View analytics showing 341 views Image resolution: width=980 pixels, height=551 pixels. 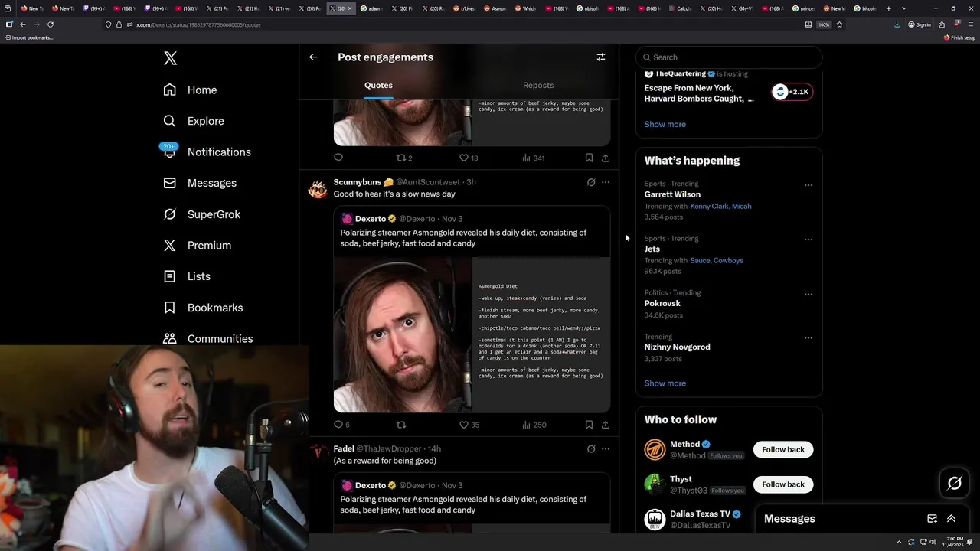533,158
